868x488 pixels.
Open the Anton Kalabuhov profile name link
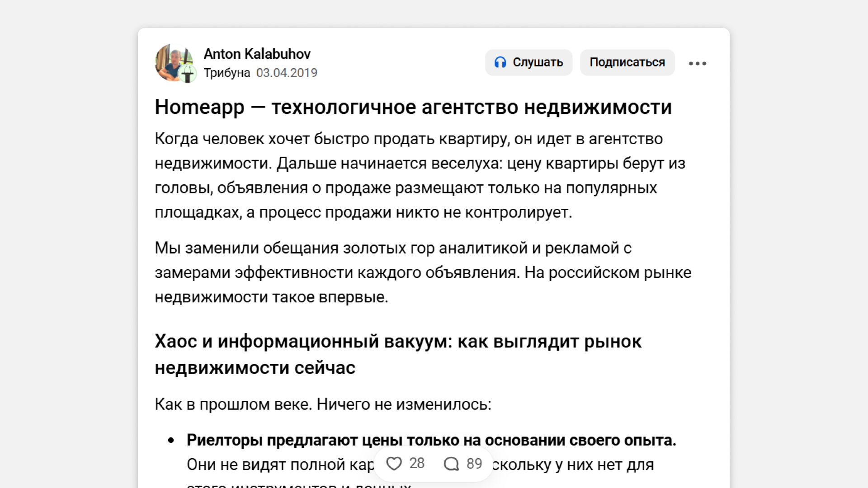pos(257,54)
